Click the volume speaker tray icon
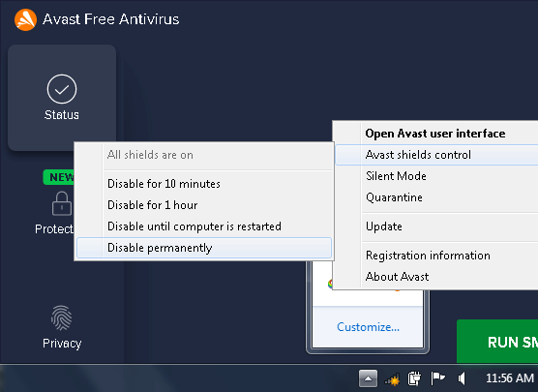The width and height of the screenshot is (538, 392). tap(462, 378)
